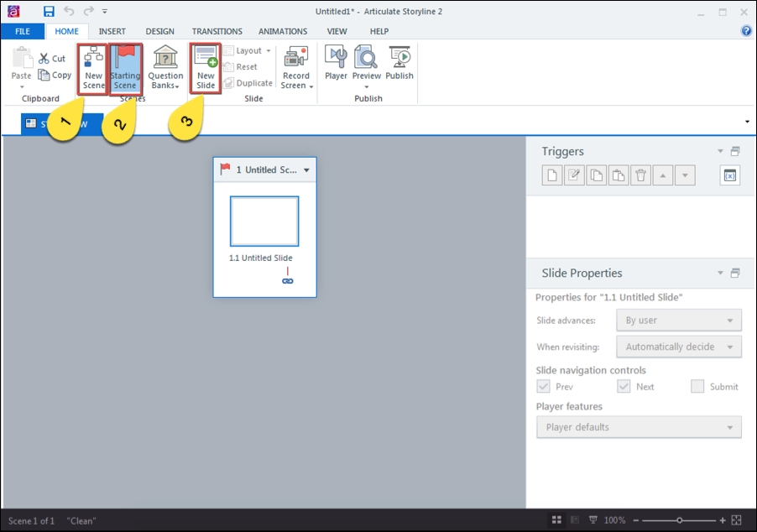
Task: Enable the Submit checkbox
Action: tap(697, 386)
